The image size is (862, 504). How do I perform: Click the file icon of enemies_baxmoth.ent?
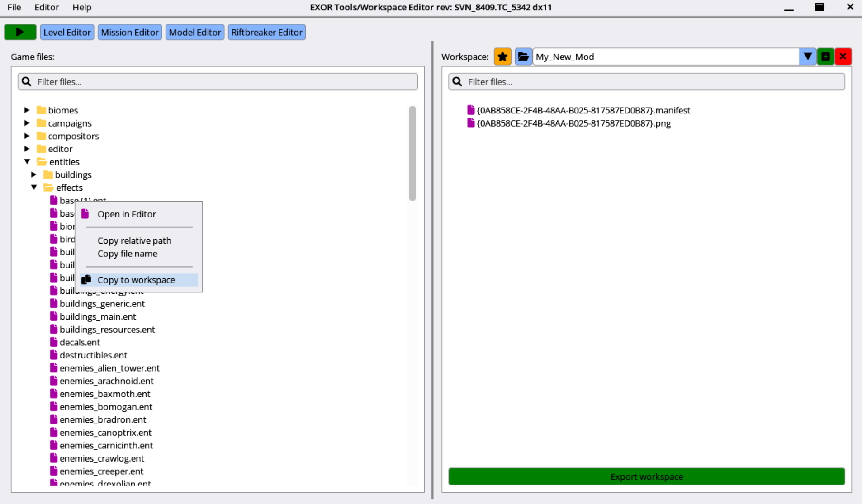(54, 393)
